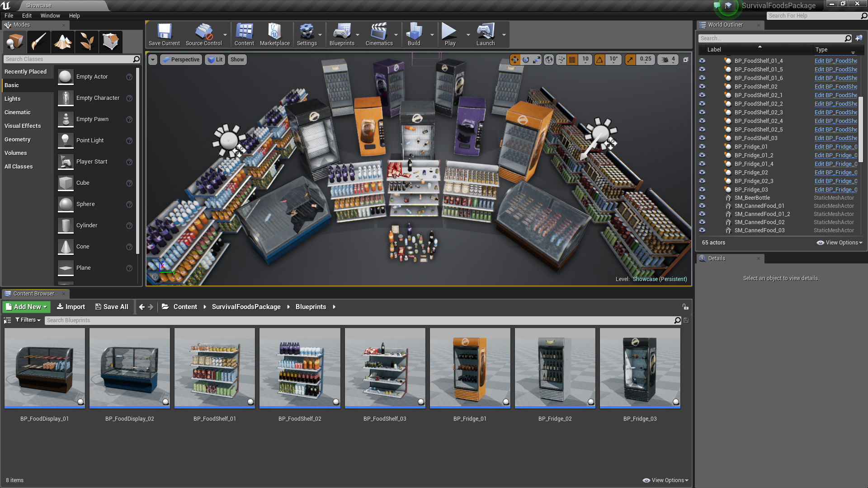The width and height of the screenshot is (868, 488).
Task: Open the Filters dropdown in Content Browser
Action: coord(28,320)
